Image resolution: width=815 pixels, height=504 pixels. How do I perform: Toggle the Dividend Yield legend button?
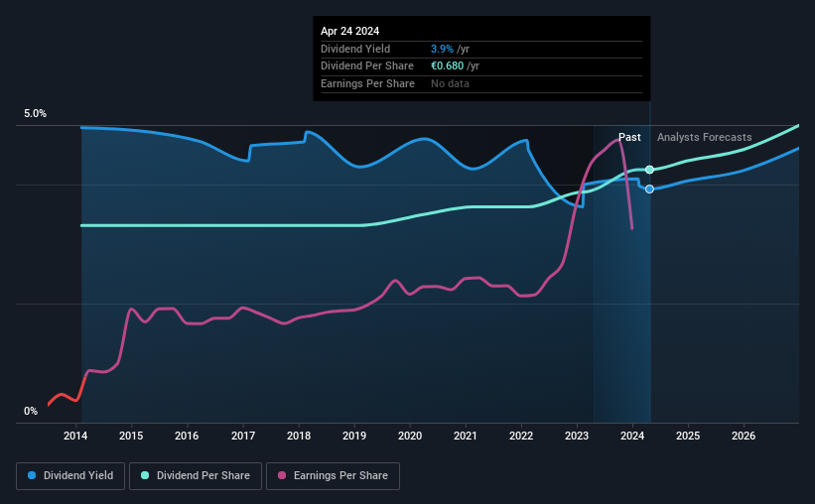click(x=70, y=476)
